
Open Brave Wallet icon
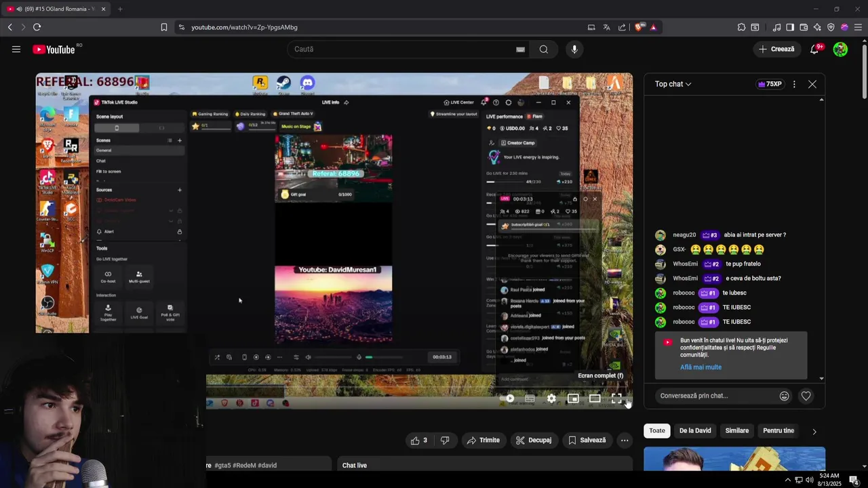tap(804, 27)
